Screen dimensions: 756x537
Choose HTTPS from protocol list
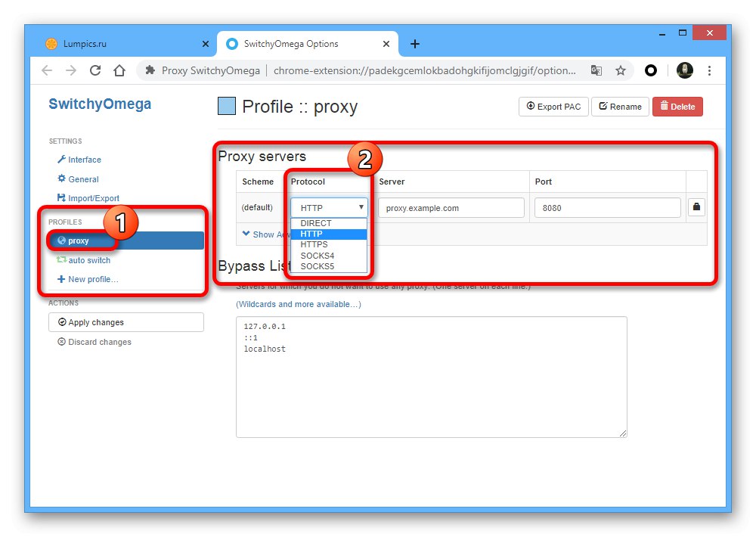click(330, 244)
